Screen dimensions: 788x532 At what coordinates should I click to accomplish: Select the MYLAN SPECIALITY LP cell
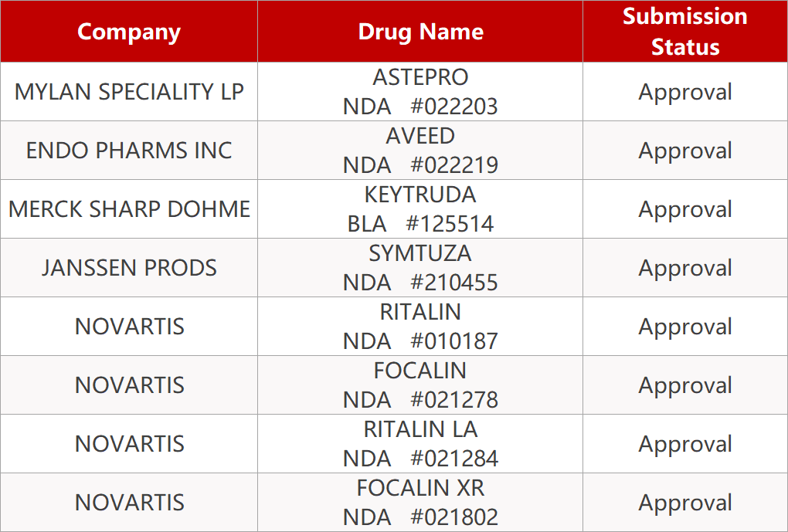coord(129,92)
